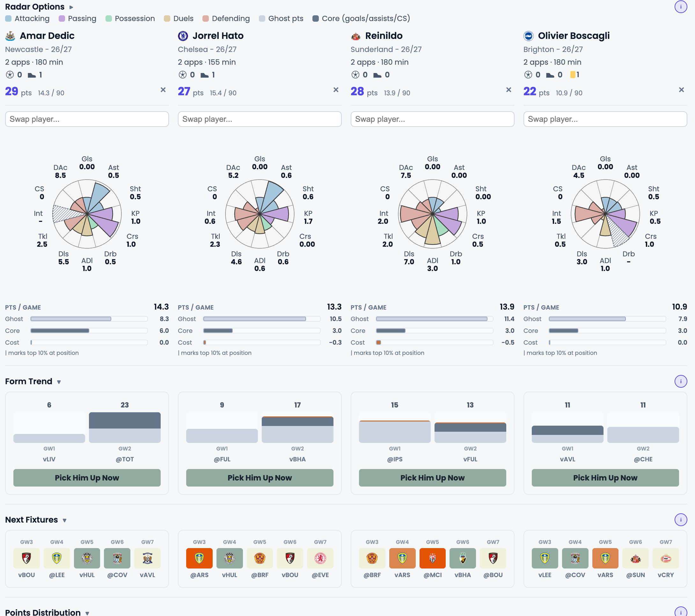Screen dimensions: 695x616
Task: Collapse the Points Distribution section
Action: [x=87, y=613]
